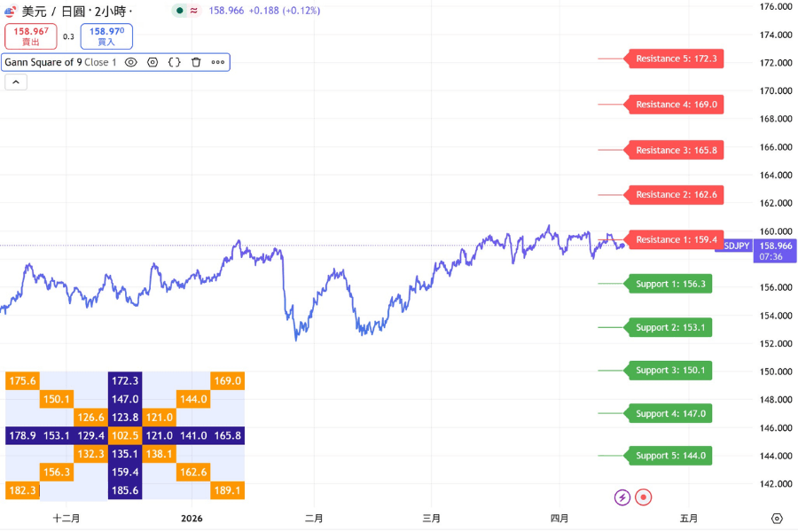Image resolution: width=798 pixels, height=532 pixels.
Task: Click the Support 5: 144.0 label
Action: pyautogui.click(x=672, y=455)
